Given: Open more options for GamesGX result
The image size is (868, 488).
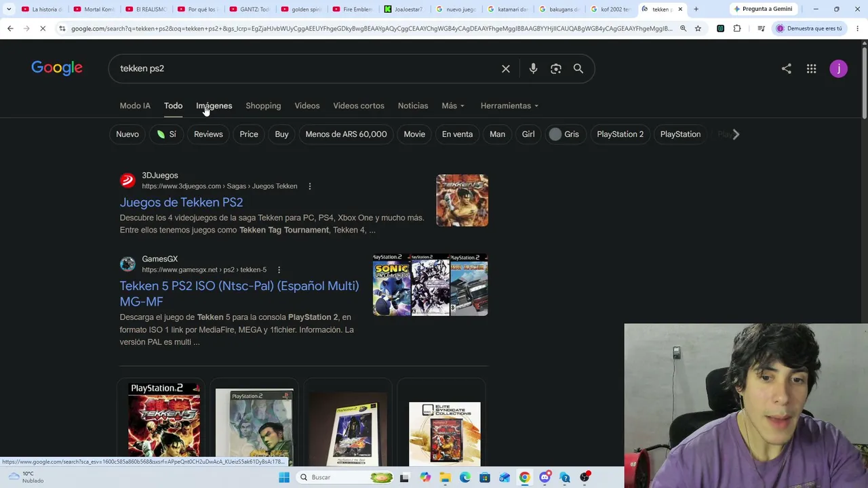Looking at the screenshot, I should (x=279, y=270).
